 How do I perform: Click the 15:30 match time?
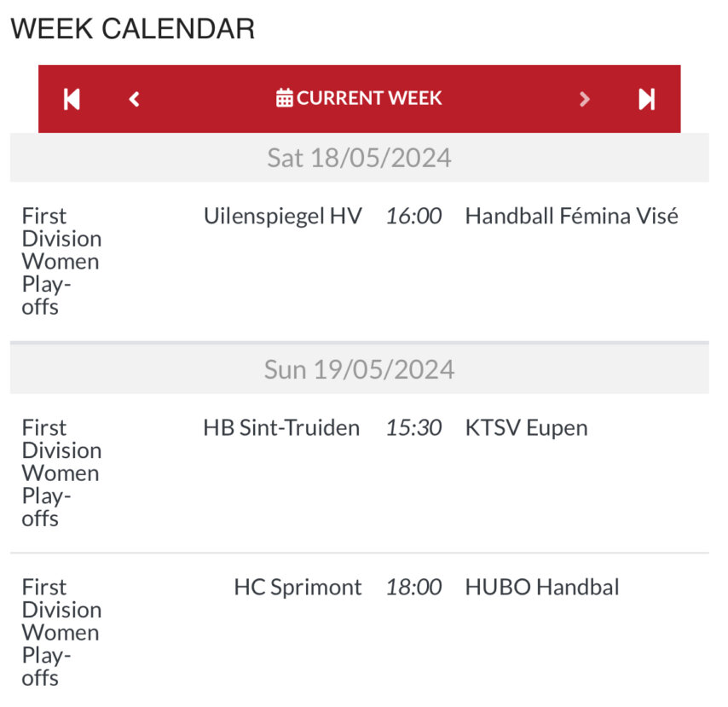[413, 427]
